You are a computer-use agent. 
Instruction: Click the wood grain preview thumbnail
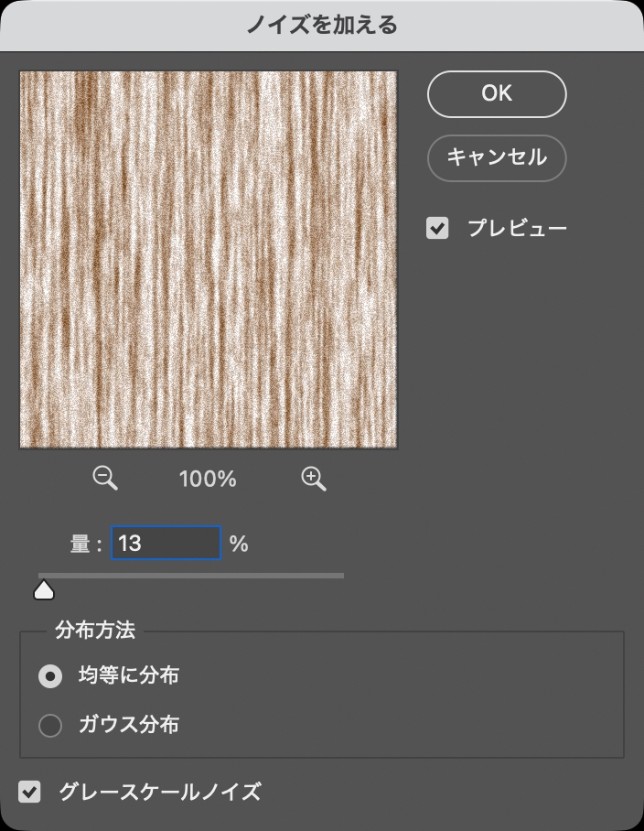point(209,260)
